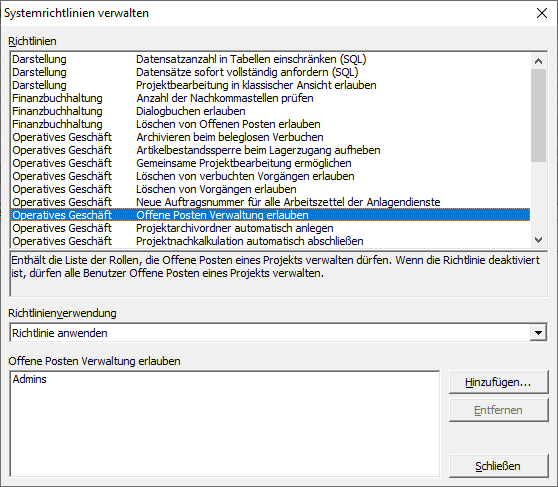This screenshot has width=558, height=487.
Task: Click the Richtlinie anwenden combo box field
Action: point(270,333)
